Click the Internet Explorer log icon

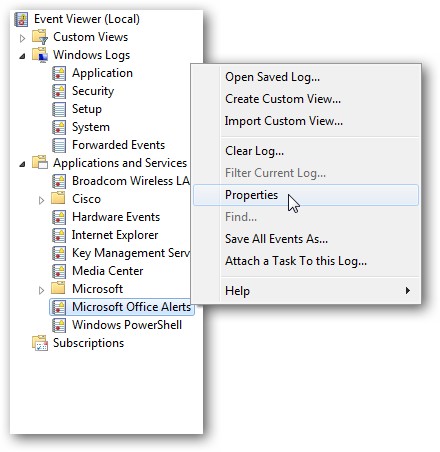[x=59, y=235]
